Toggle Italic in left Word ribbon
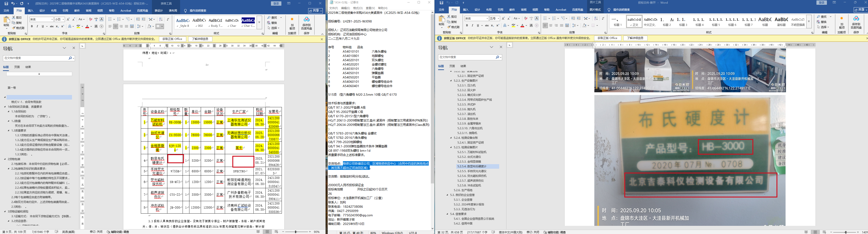This screenshot has height=234, width=868. coord(37,26)
